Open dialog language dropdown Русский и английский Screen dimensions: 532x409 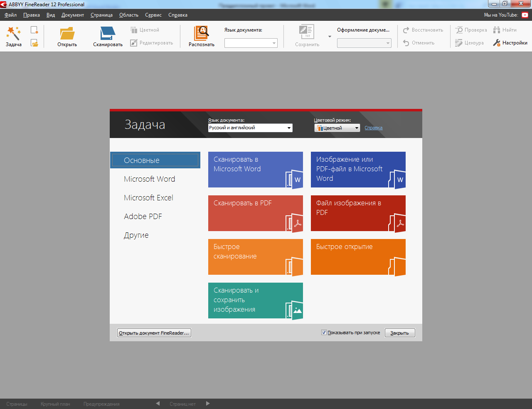click(x=250, y=128)
